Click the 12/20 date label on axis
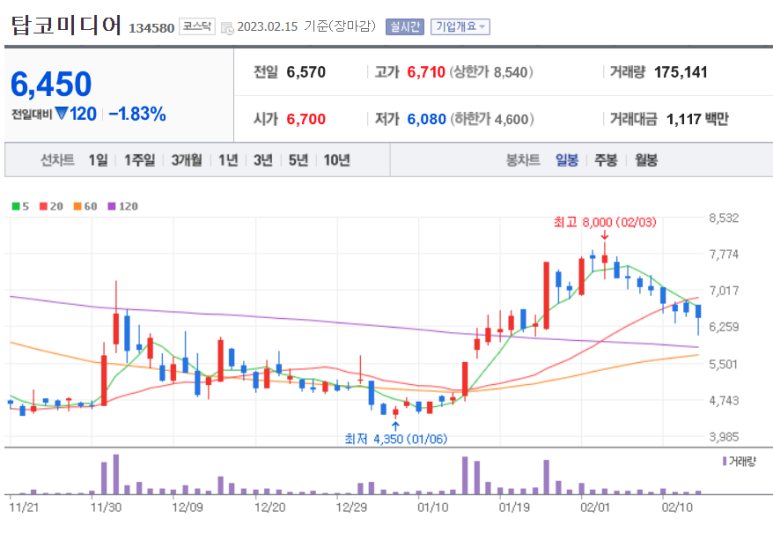The height and width of the screenshot is (533, 773). tap(270, 507)
